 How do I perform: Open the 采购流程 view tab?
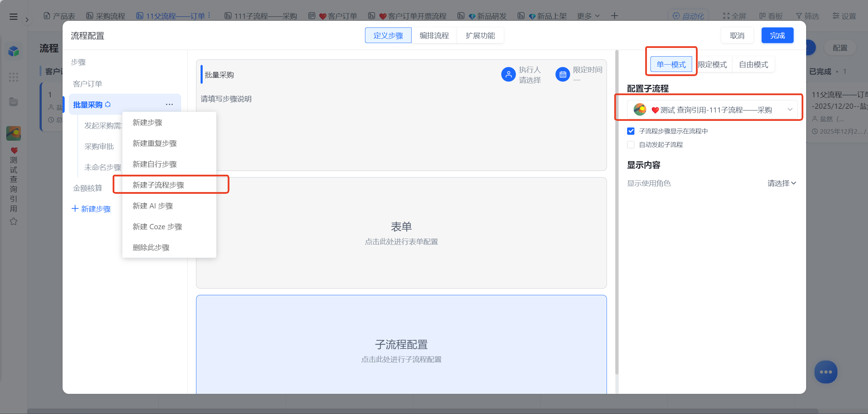point(105,16)
